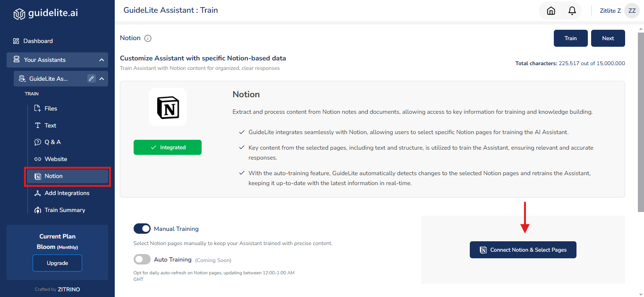The width and height of the screenshot is (644, 297).
Task: Toggle the Auto Training switch
Action: 142,259
